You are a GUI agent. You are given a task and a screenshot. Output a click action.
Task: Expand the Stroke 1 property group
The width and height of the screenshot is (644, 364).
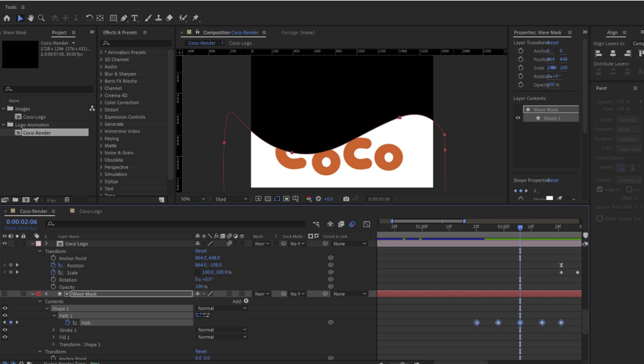tap(54, 330)
